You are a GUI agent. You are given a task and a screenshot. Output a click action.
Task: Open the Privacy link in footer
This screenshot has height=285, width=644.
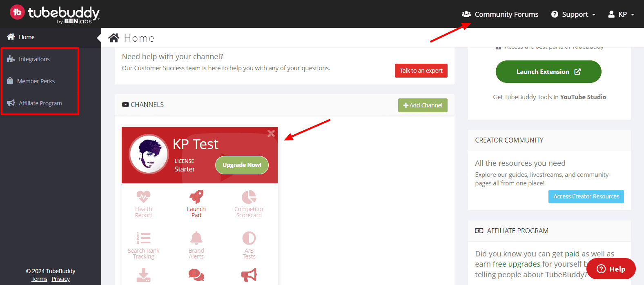(x=60, y=279)
